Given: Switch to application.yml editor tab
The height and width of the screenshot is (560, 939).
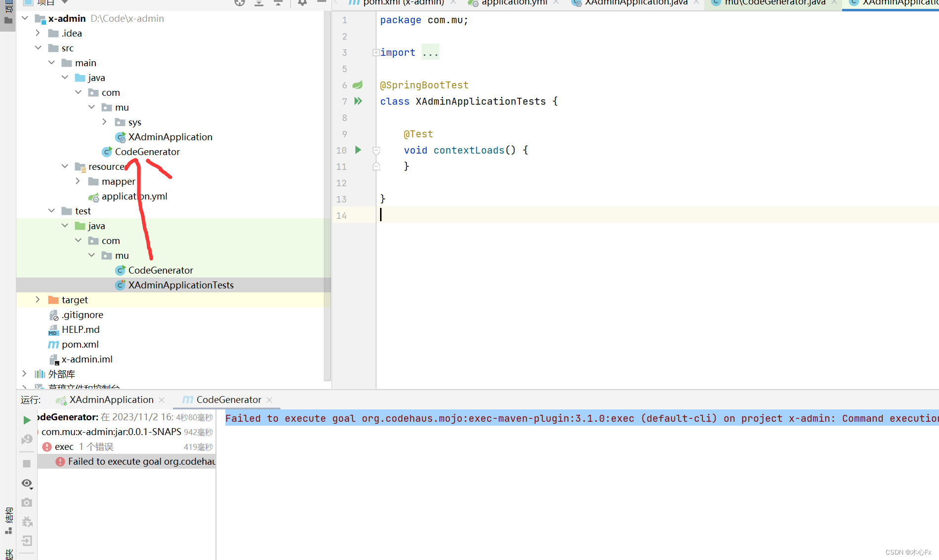Looking at the screenshot, I should pyautogui.click(x=514, y=2).
